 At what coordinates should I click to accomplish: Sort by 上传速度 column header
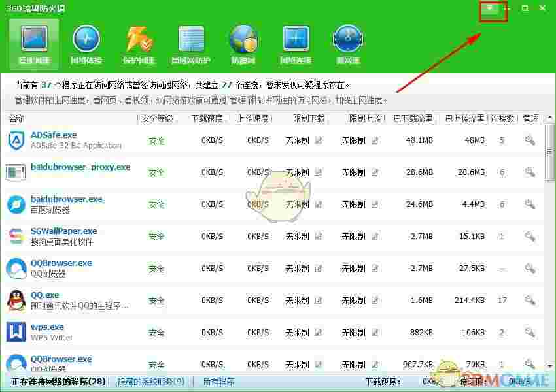point(252,119)
